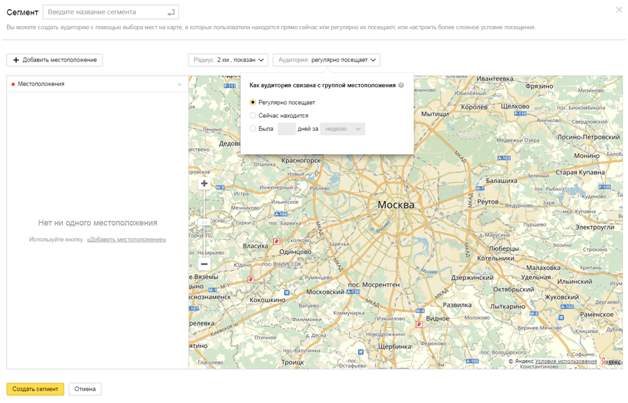Open the 'Условия использования' link on the map

[566, 361]
